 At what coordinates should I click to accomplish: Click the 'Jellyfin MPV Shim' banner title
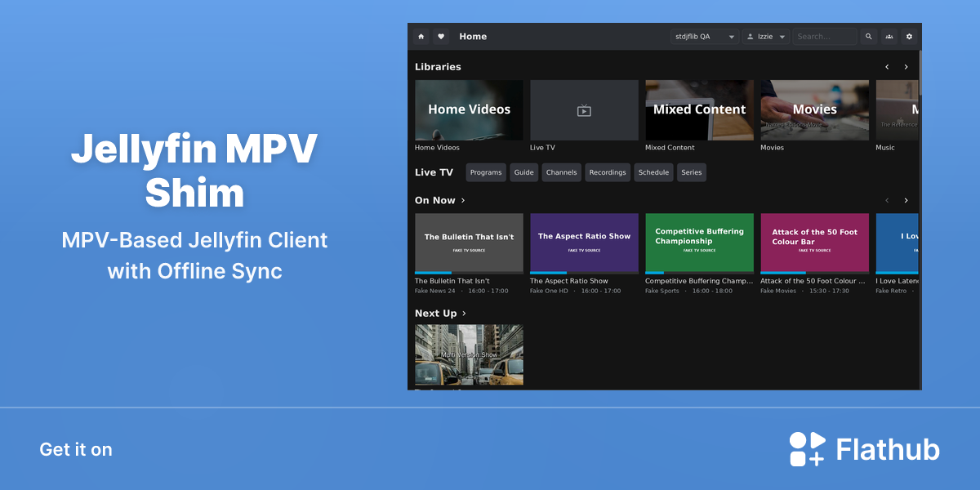[194, 171]
